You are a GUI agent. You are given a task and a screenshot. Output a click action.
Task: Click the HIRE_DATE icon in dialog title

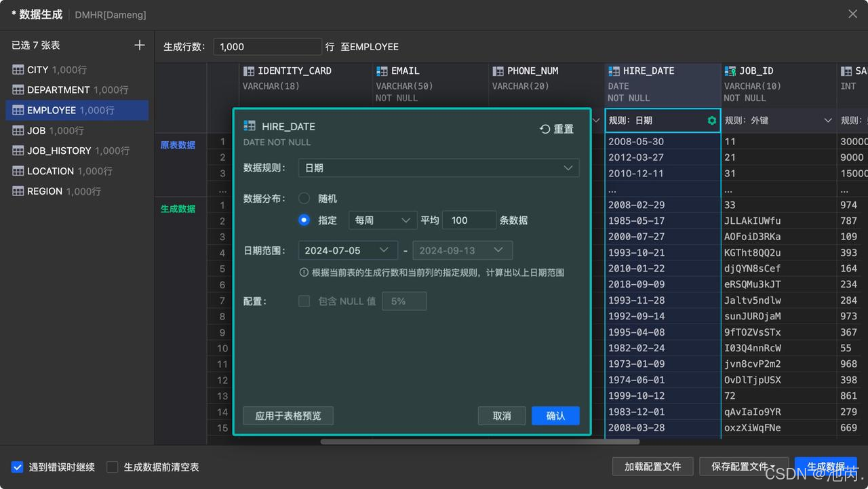(x=249, y=126)
